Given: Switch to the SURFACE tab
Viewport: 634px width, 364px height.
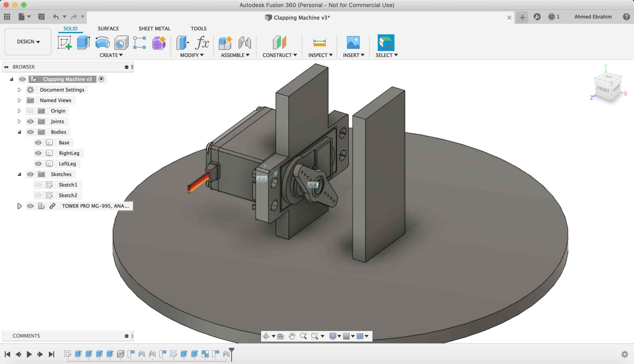Looking at the screenshot, I should 108,29.
